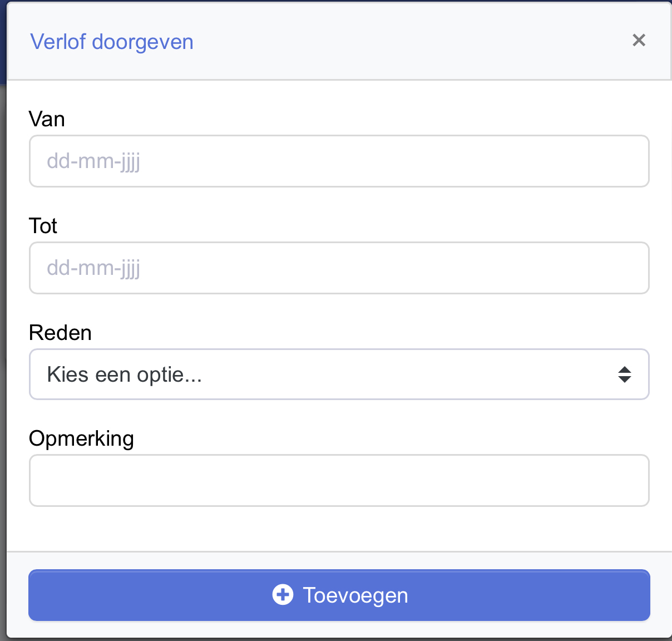The height and width of the screenshot is (641, 672).
Task: Click the empty dialog header area
Action: pos(412,42)
